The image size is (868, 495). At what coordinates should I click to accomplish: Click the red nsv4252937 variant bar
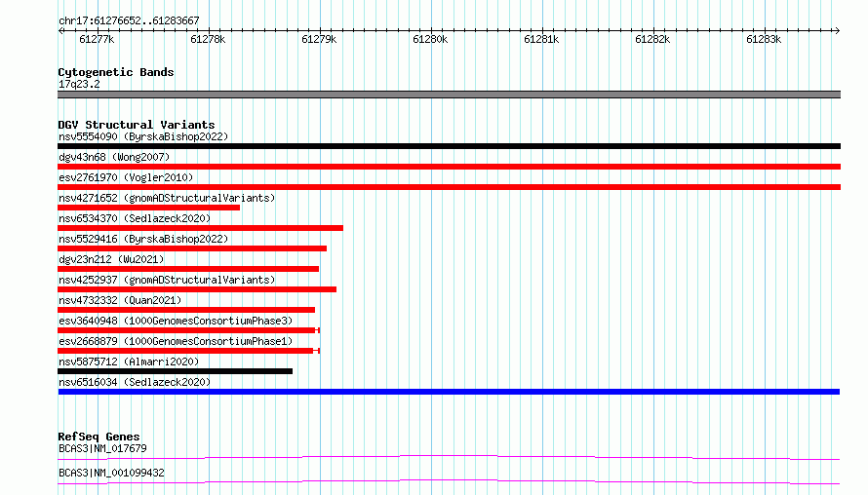pos(197,289)
